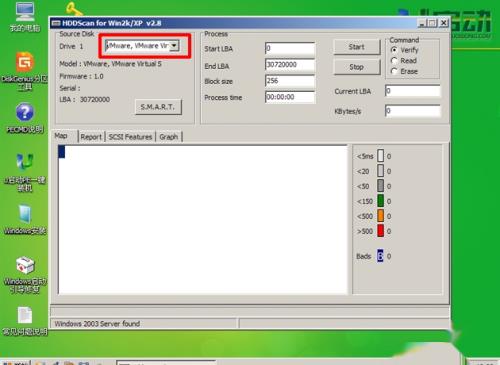Open the FAQ document desktop icon
This screenshot has width=500, height=365.
pyautogui.click(x=25, y=315)
